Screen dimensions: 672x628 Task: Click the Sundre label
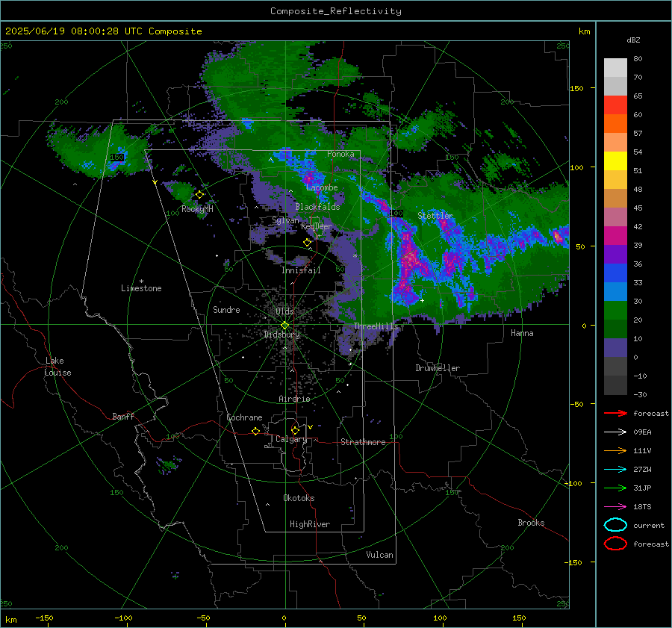coord(226,309)
